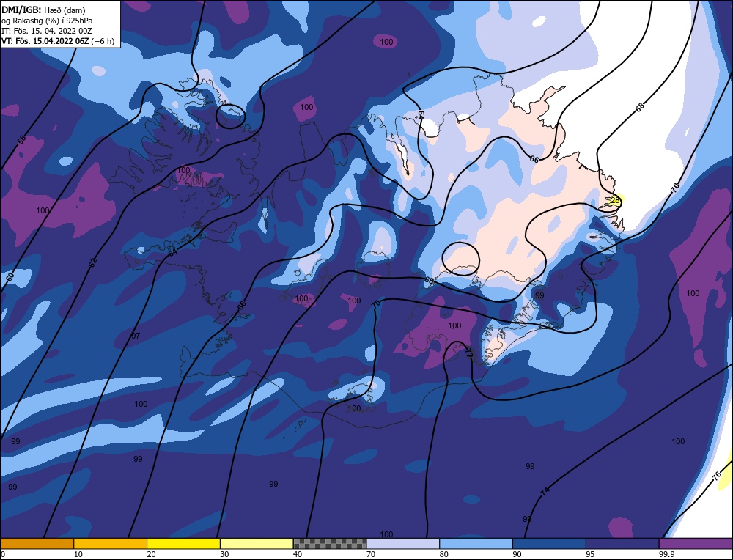The image size is (733, 560).
Task: Click the '95' legend scale label
Action: point(590,554)
